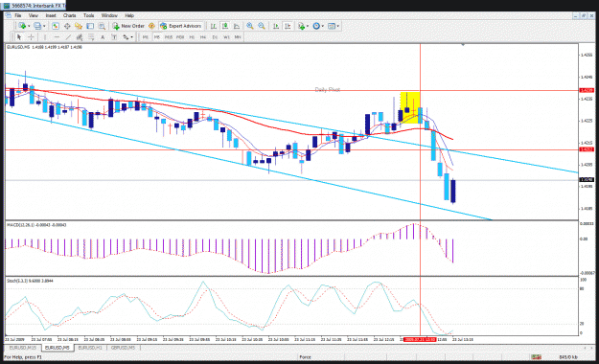
Task: Expand the Profiles dropdown arrow
Action: (x=44, y=26)
